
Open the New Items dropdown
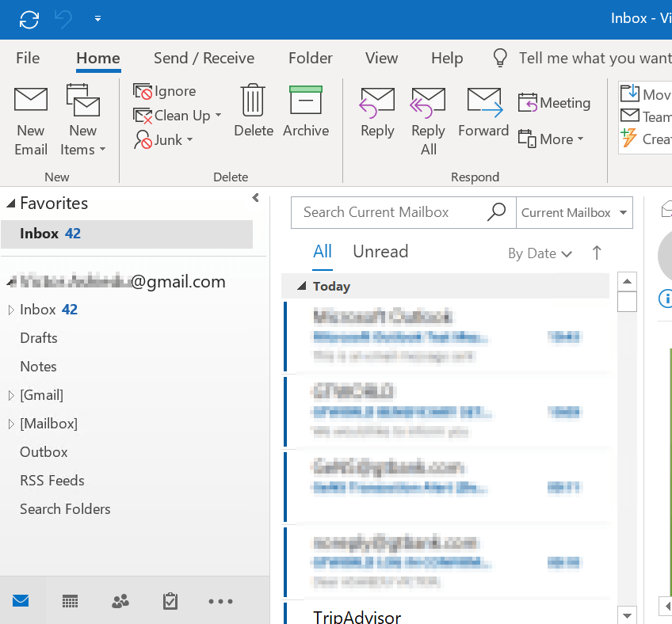coord(82,121)
